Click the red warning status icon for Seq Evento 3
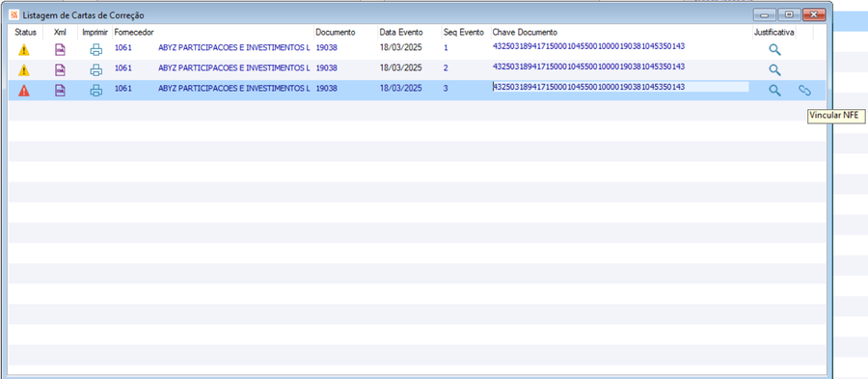Image resolution: width=868 pixels, height=379 pixels. 24,91
